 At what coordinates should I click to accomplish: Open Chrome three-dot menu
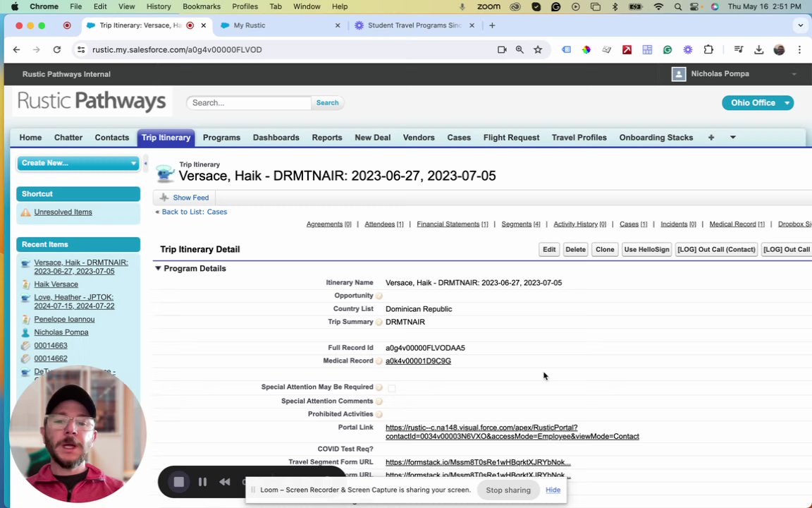[x=799, y=50]
